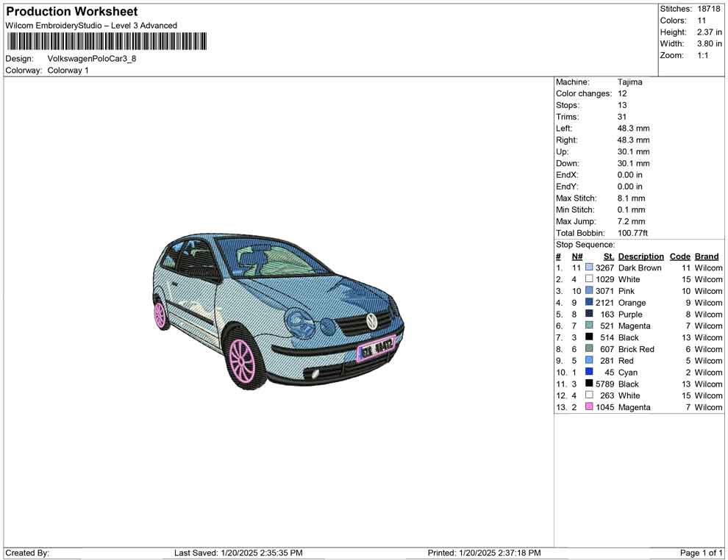Screen dimensions: 728x560
Task: Click the White swatch at stop 12
Action: click(588, 395)
